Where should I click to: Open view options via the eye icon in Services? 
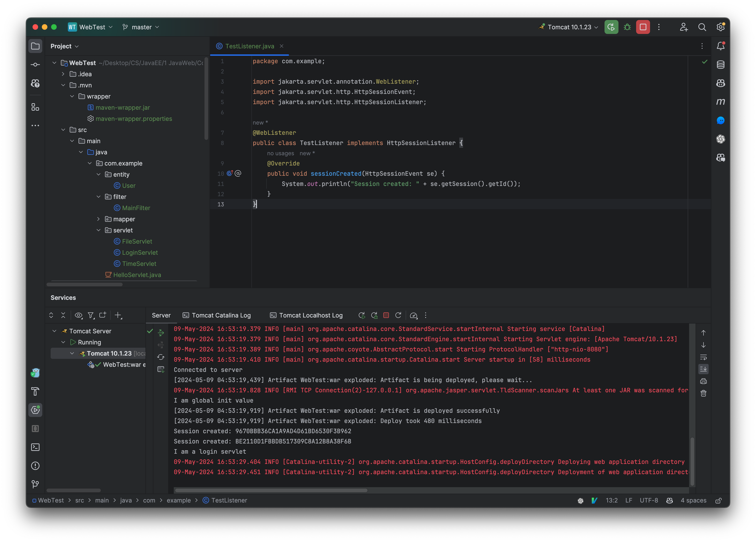(x=79, y=315)
